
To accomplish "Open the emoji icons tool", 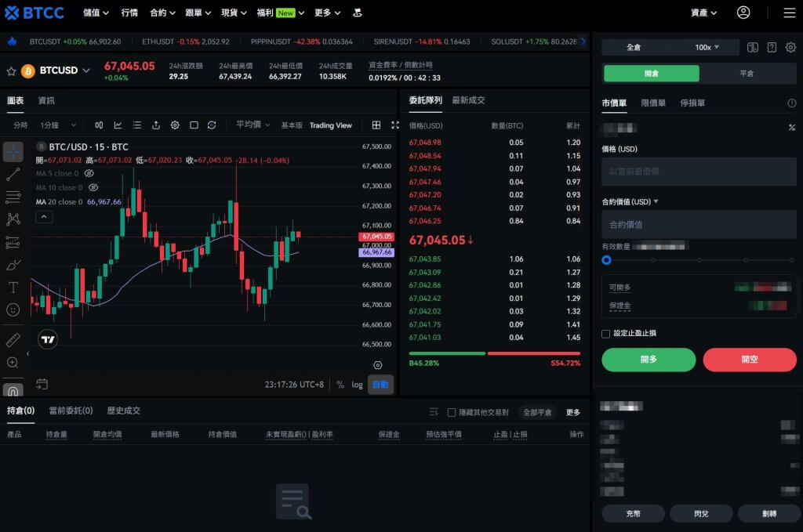I will 13,310.
